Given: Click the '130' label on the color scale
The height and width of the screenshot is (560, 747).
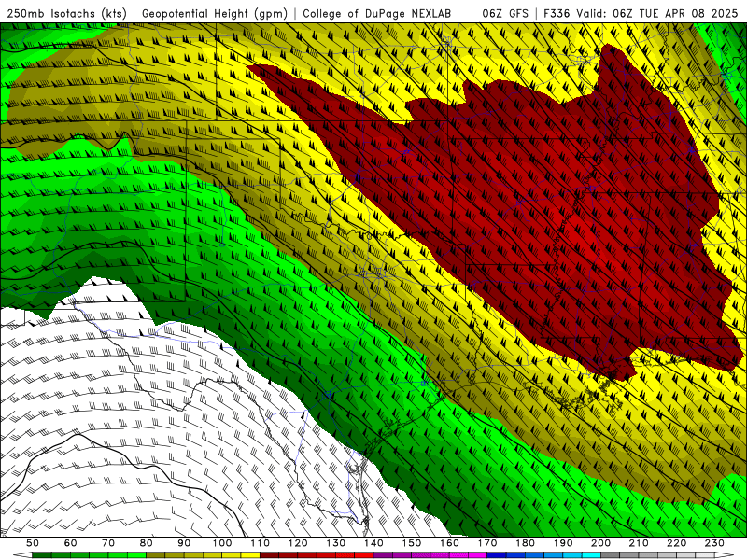Looking at the screenshot, I should [335, 543].
